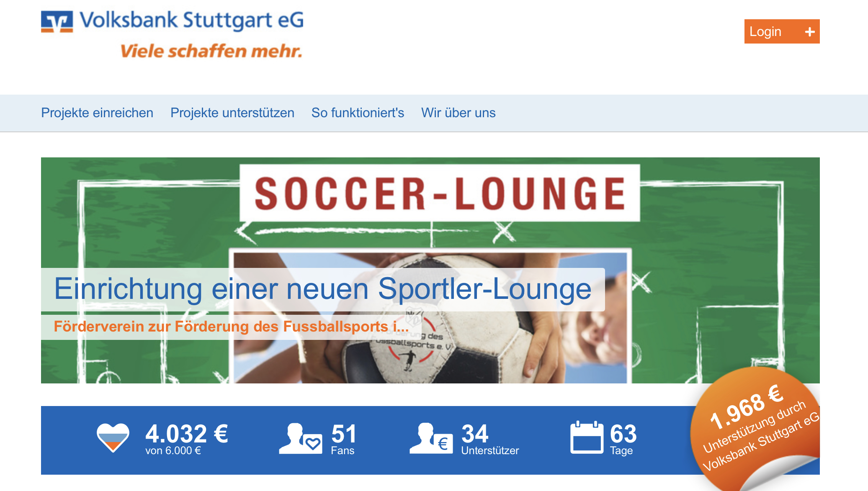This screenshot has width=868, height=491.
Task: Click the Einrichtung einer neuen Sportler-Lounge title
Action: pos(323,289)
